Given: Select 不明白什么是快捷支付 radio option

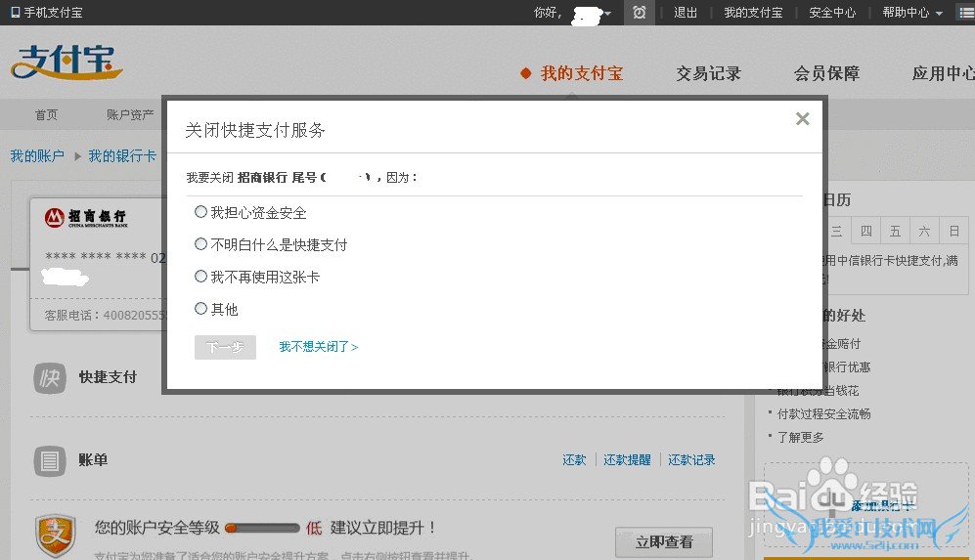Looking at the screenshot, I should [200, 244].
